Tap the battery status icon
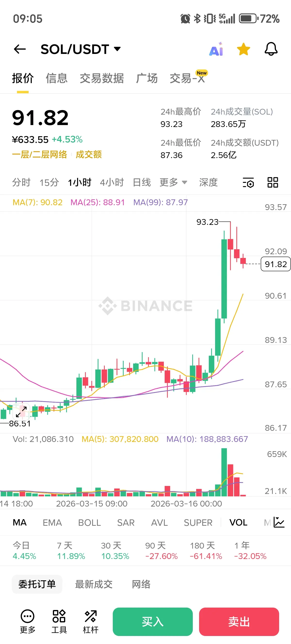This screenshot has width=291, height=644. [248, 19]
